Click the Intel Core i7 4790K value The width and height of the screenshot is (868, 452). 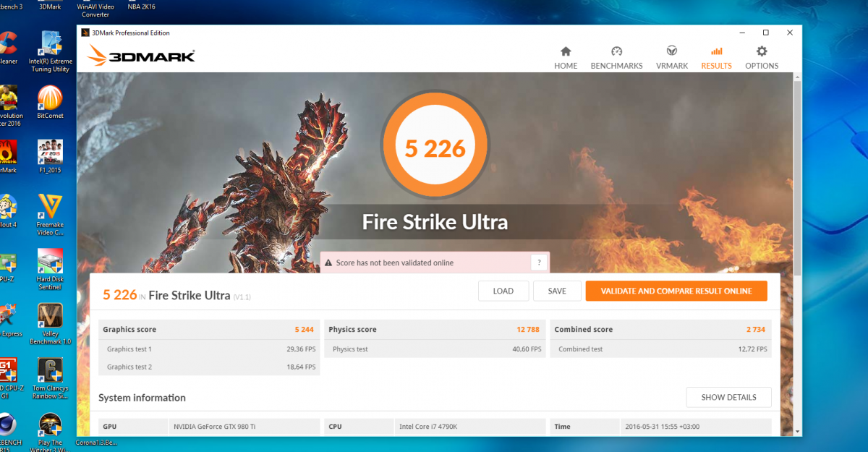[x=428, y=427]
